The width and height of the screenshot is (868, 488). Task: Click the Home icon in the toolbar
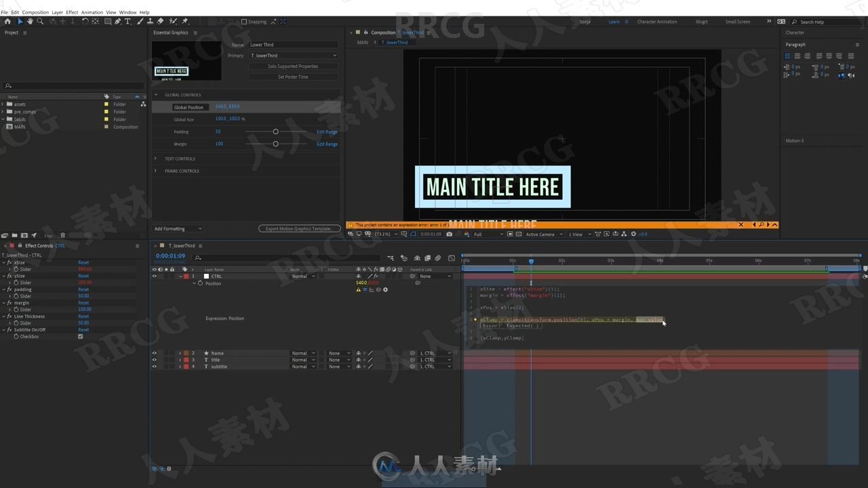tap(7, 22)
